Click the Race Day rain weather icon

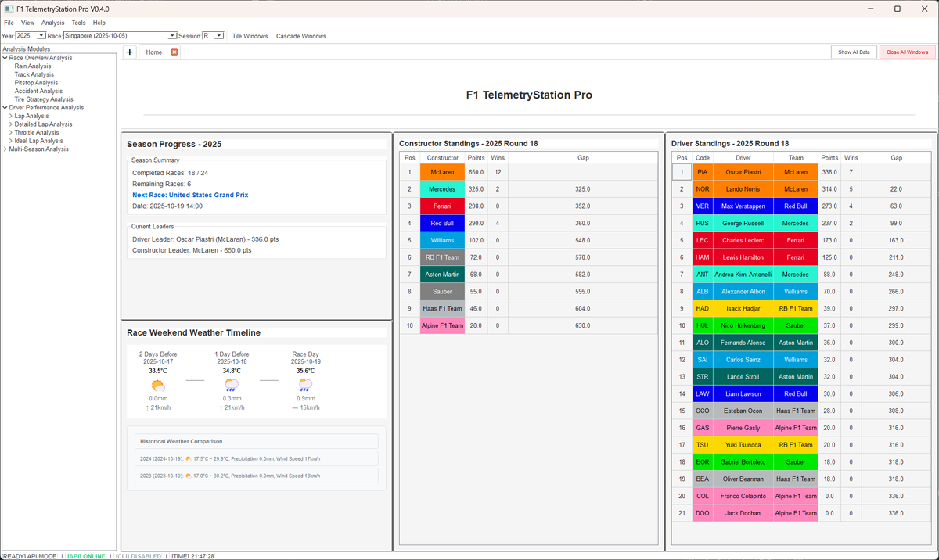pyautogui.click(x=305, y=385)
